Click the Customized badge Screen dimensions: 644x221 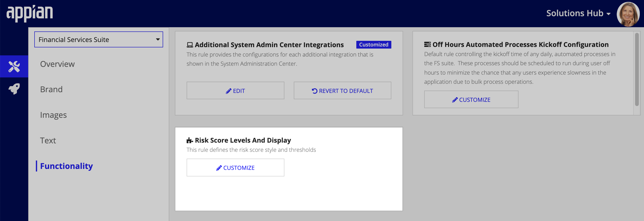point(373,45)
